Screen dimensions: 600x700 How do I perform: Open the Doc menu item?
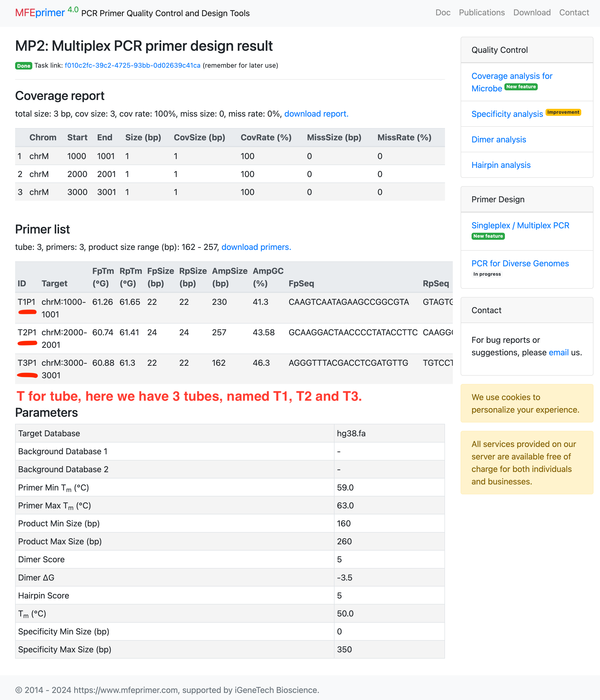click(443, 12)
